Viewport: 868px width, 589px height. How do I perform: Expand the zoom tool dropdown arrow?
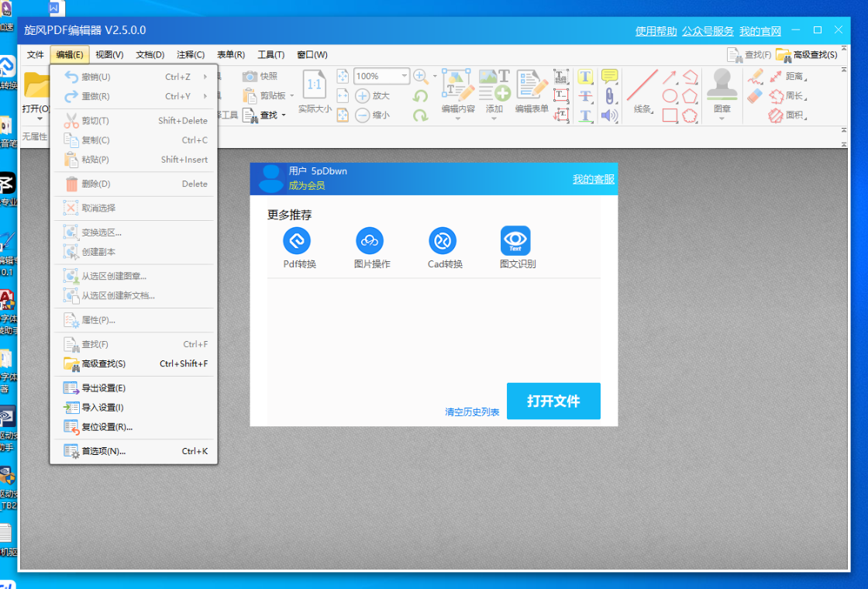(x=435, y=76)
